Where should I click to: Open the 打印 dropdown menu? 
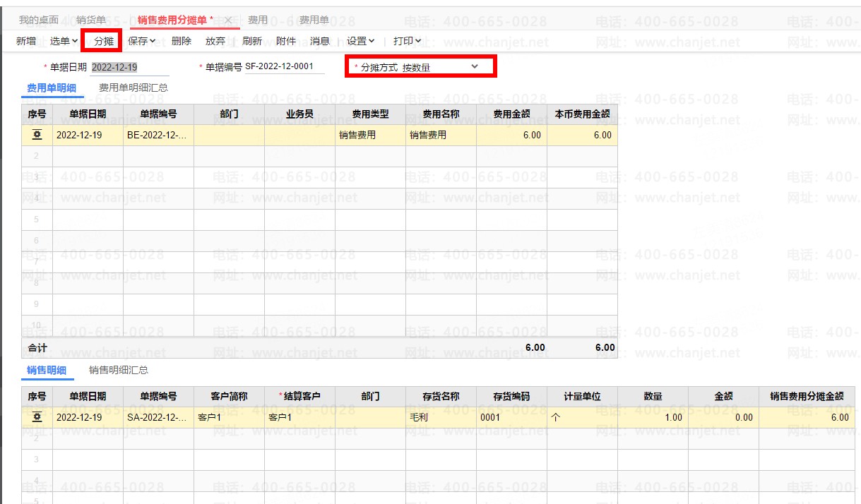[x=407, y=41]
